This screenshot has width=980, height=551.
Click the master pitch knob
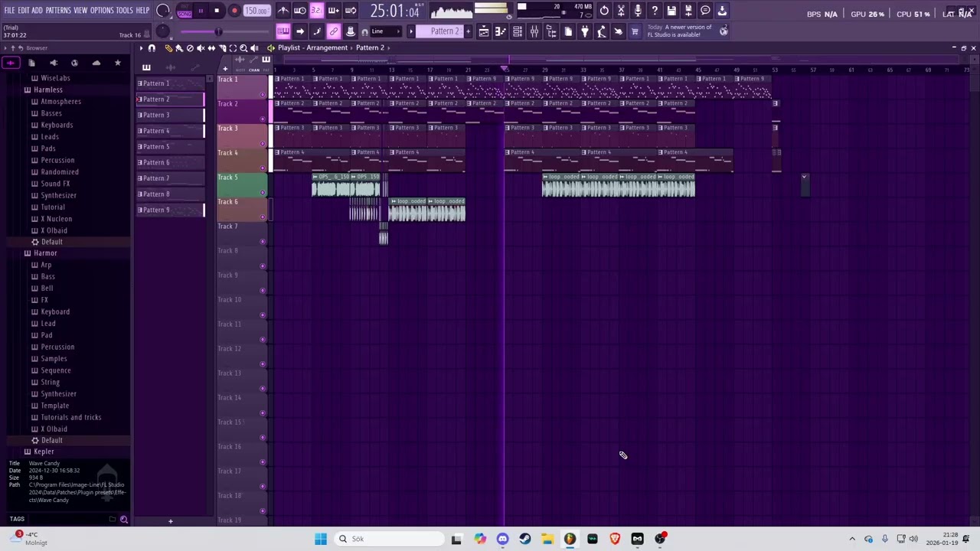tap(163, 31)
